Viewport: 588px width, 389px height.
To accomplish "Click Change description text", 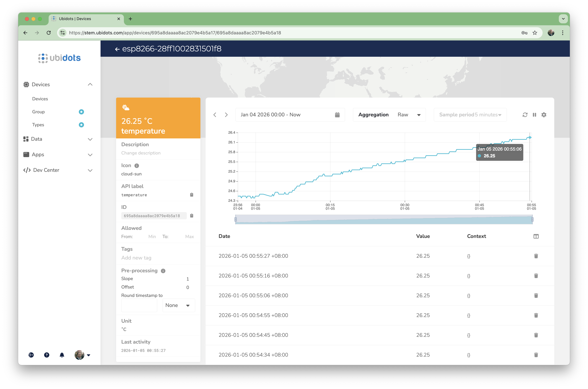I will pyautogui.click(x=141, y=153).
